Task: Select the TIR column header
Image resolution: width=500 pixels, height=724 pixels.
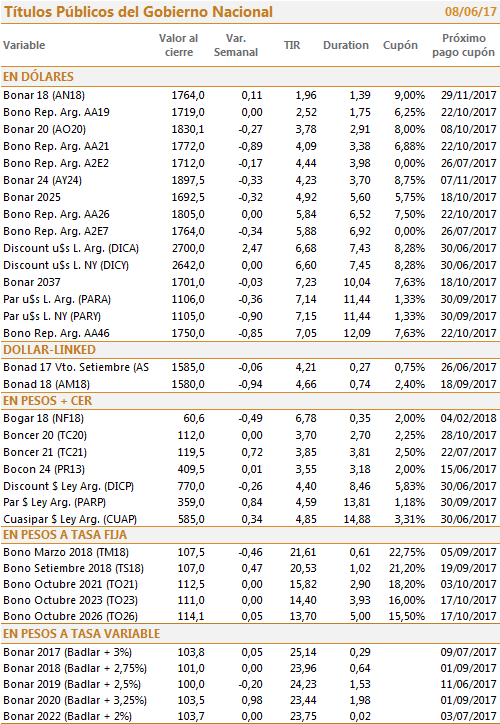Action: click(x=292, y=45)
